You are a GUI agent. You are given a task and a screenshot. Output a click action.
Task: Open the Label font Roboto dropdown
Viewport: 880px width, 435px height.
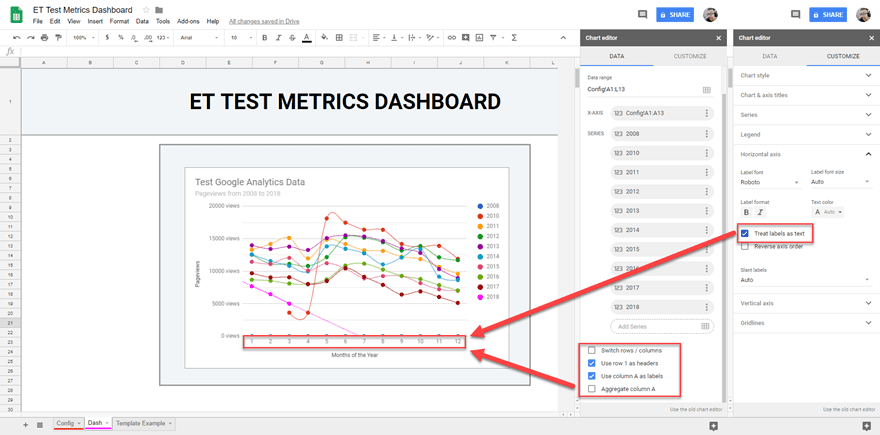(x=770, y=183)
